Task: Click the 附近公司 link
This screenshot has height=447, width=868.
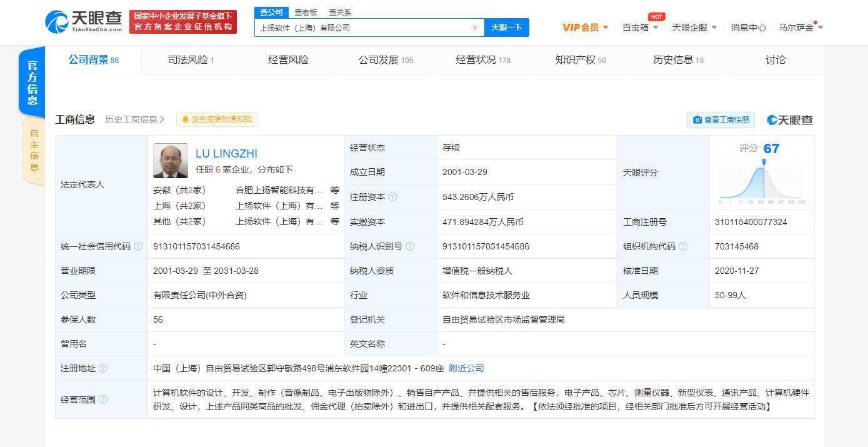Action: (x=466, y=368)
